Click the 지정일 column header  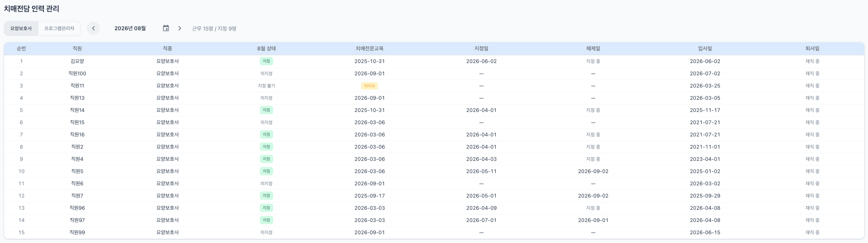click(x=481, y=49)
